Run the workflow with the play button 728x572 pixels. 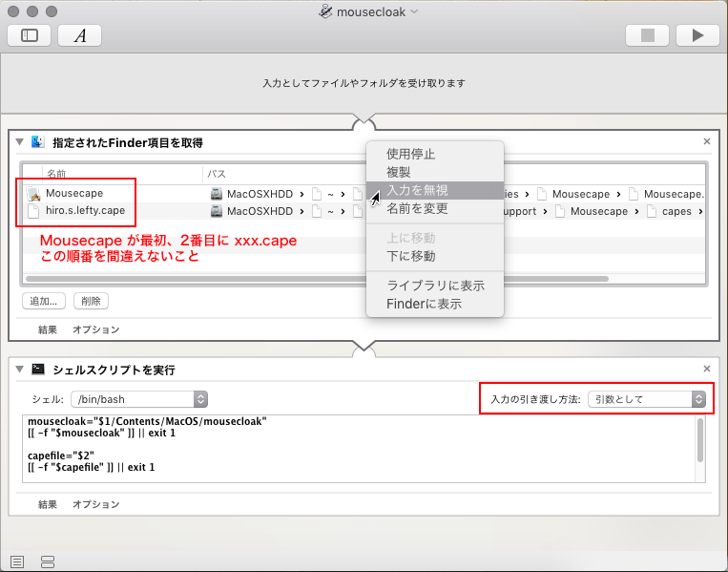click(x=697, y=35)
